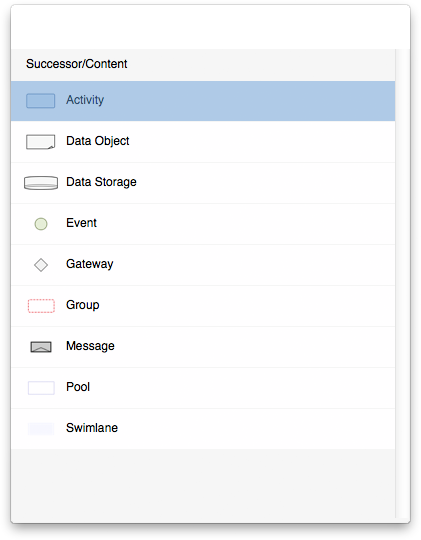
Task: Pick the Message text label
Action: 90,346
